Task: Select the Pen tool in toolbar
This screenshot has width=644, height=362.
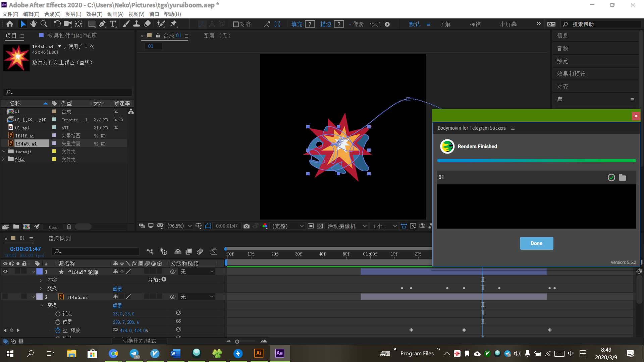Action: tap(102, 24)
